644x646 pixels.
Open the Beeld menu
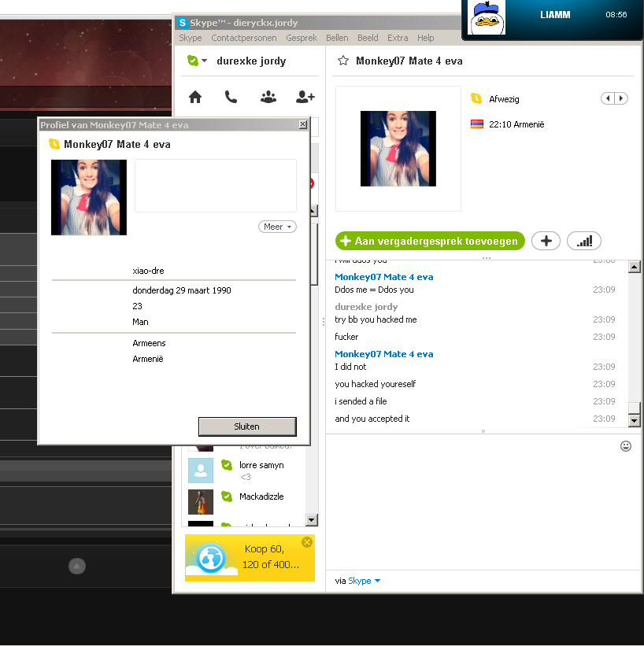pyautogui.click(x=368, y=38)
